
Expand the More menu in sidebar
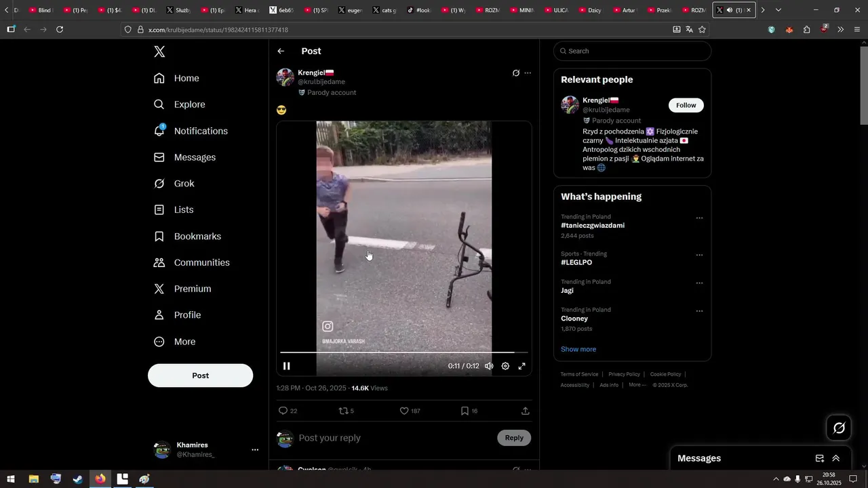174,342
